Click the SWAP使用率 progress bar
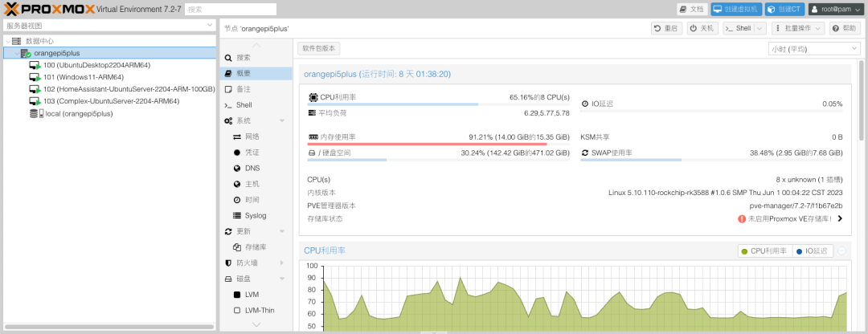Viewport: 868px width, 334px height. (x=711, y=160)
